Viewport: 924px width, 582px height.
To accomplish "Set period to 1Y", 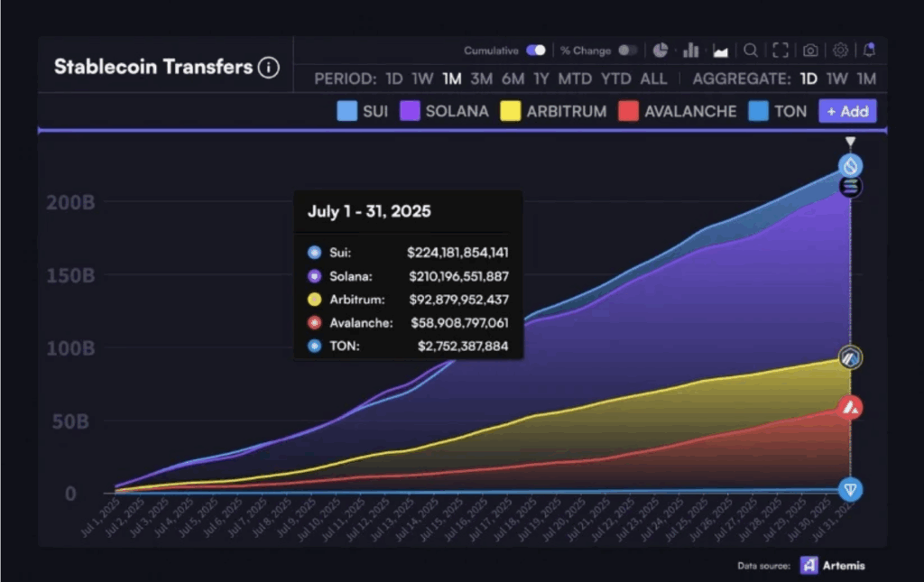I will coord(541,79).
